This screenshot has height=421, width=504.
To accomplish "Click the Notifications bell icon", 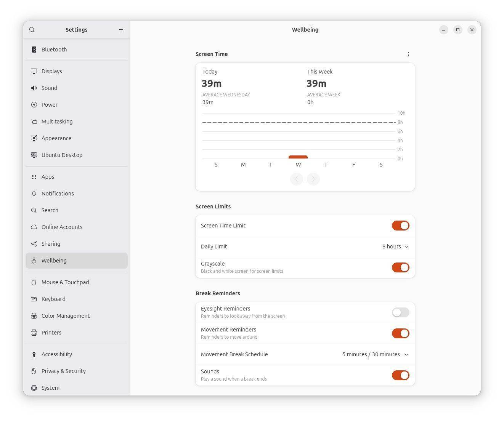I will pos(34,194).
